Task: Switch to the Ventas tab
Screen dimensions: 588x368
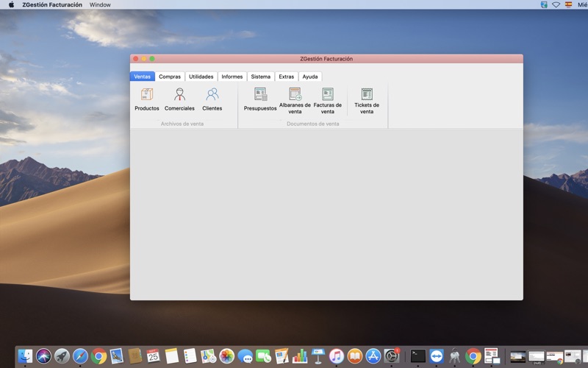Action: click(142, 77)
